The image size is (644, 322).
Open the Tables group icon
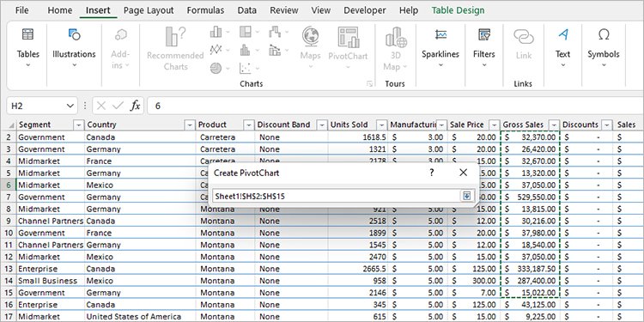[x=28, y=34]
